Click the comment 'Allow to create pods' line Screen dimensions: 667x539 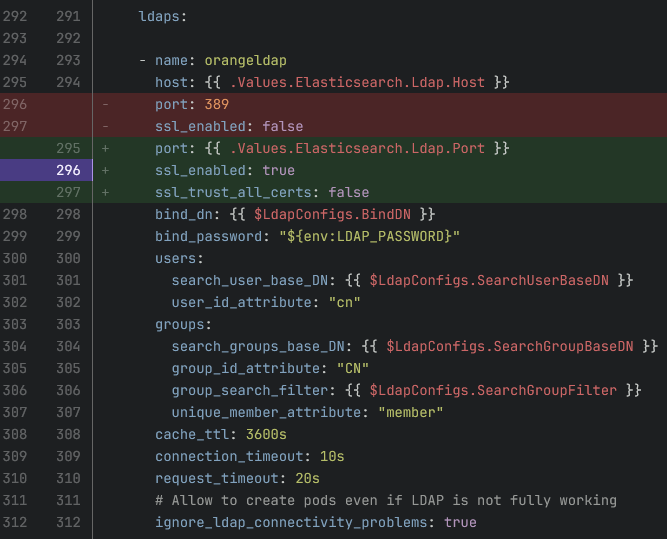386,500
